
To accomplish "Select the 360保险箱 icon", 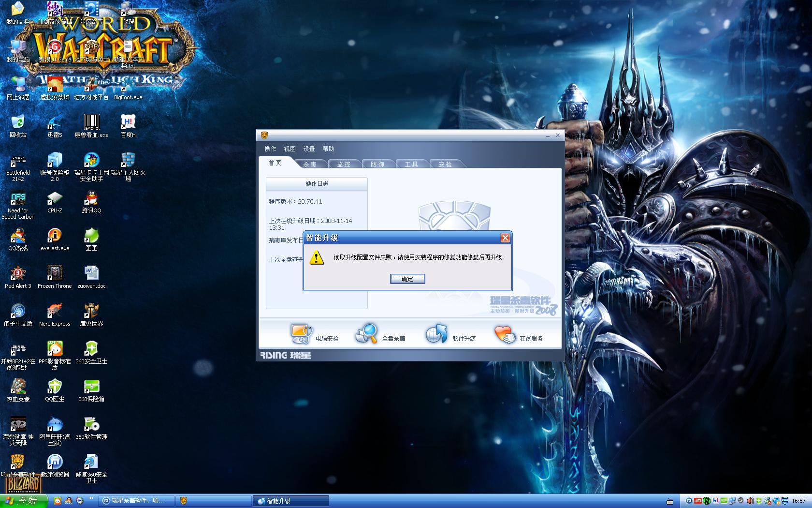I will (91, 390).
